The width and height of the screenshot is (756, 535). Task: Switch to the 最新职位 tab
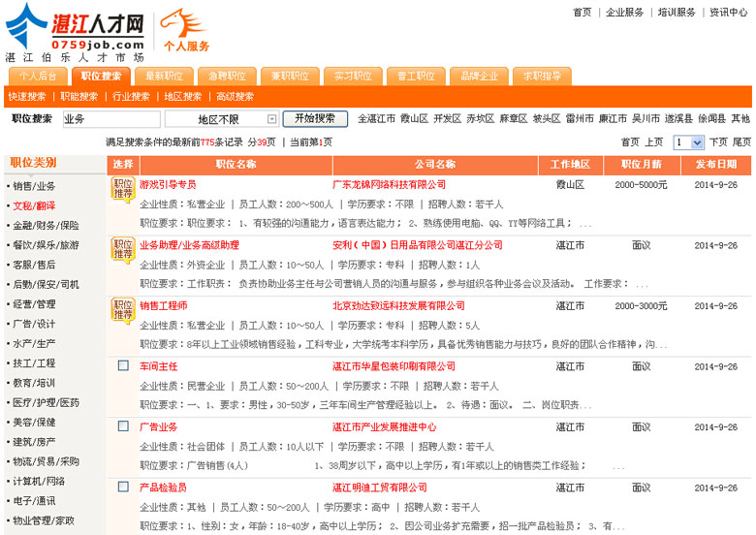tap(164, 76)
